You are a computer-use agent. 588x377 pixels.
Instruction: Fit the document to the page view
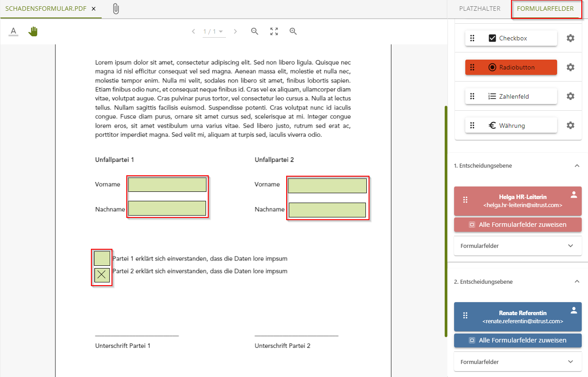(274, 31)
